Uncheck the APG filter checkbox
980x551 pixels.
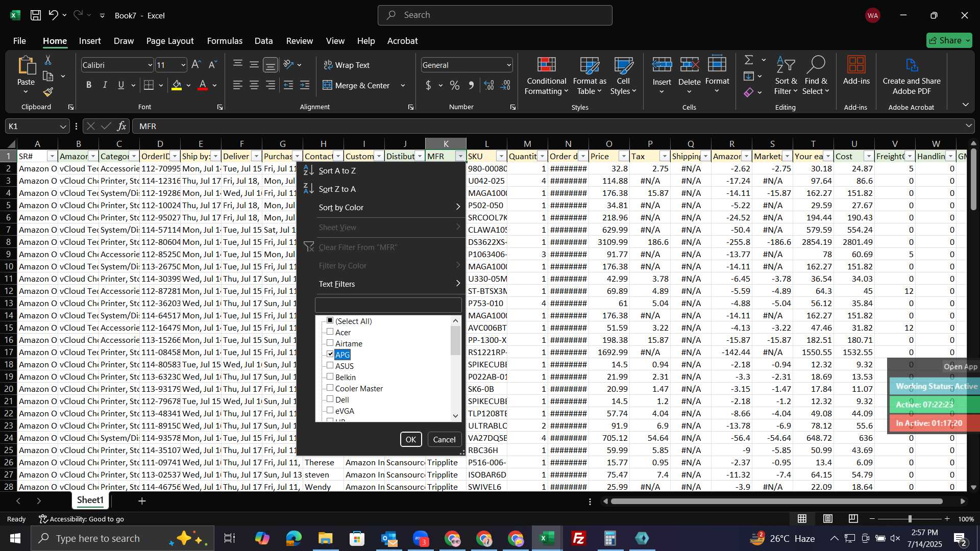tap(330, 354)
